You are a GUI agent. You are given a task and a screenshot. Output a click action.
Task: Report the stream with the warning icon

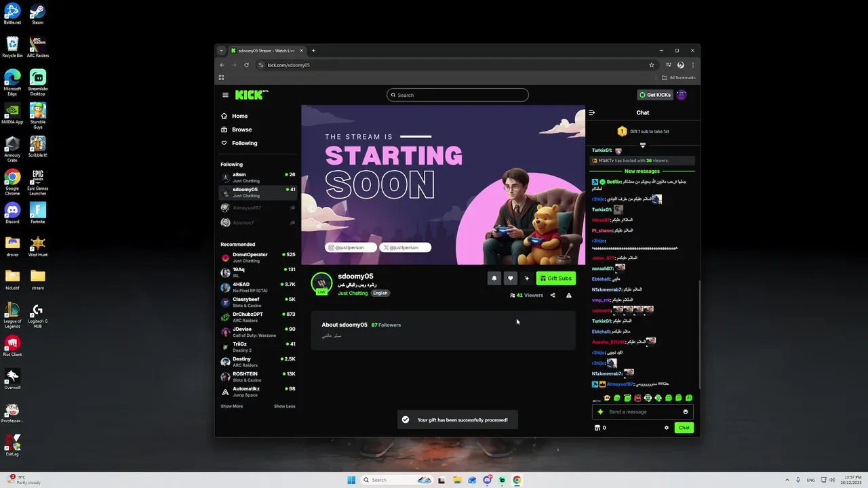[569, 296]
